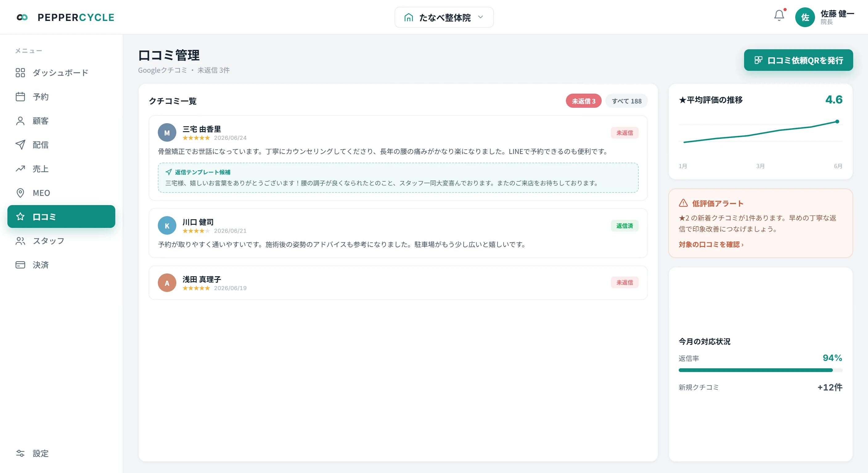Click the 4.6 average rating value
The image size is (868, 473).
834,100
